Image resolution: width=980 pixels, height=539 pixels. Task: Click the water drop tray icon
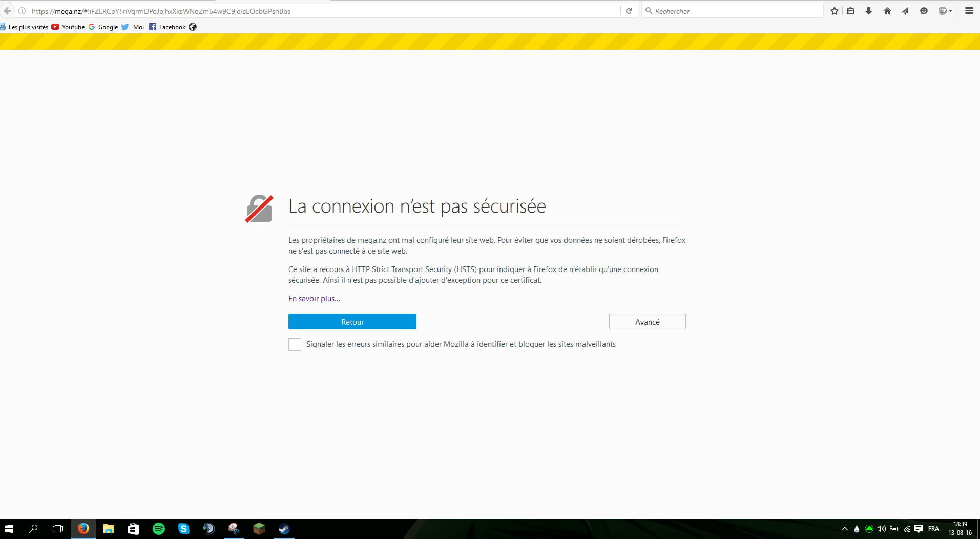(857, 529)
